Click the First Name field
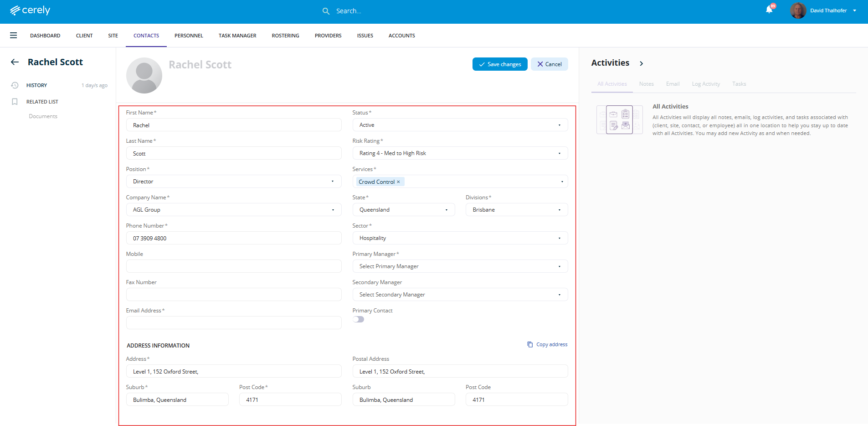Image resolution: width=868 pixels, height=426 pixels. point(234,125)
